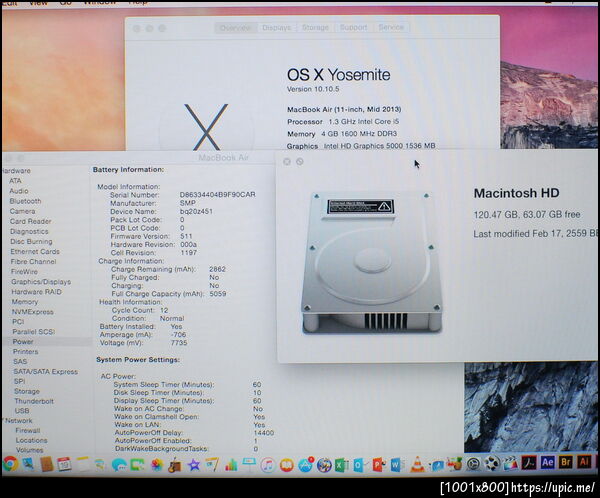Click the Macintosh HD title text
This screenshot has width=600, height=498.
[x=516, y=193]
